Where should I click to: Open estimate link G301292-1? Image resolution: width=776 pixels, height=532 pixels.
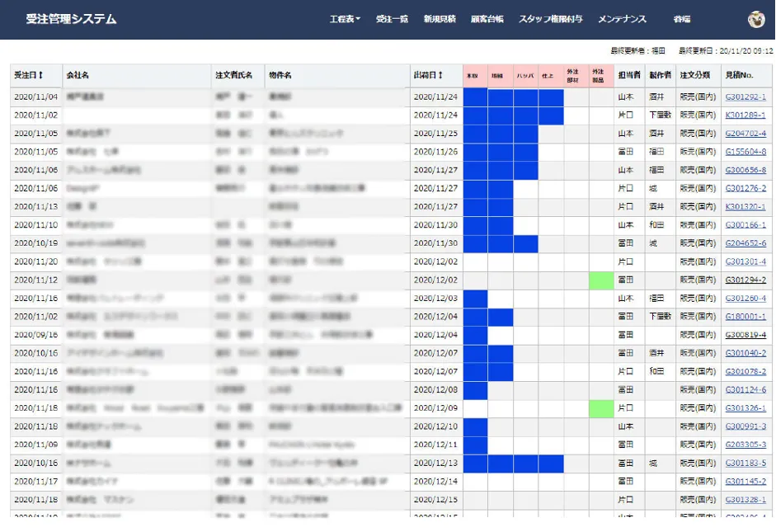(745, 97)
